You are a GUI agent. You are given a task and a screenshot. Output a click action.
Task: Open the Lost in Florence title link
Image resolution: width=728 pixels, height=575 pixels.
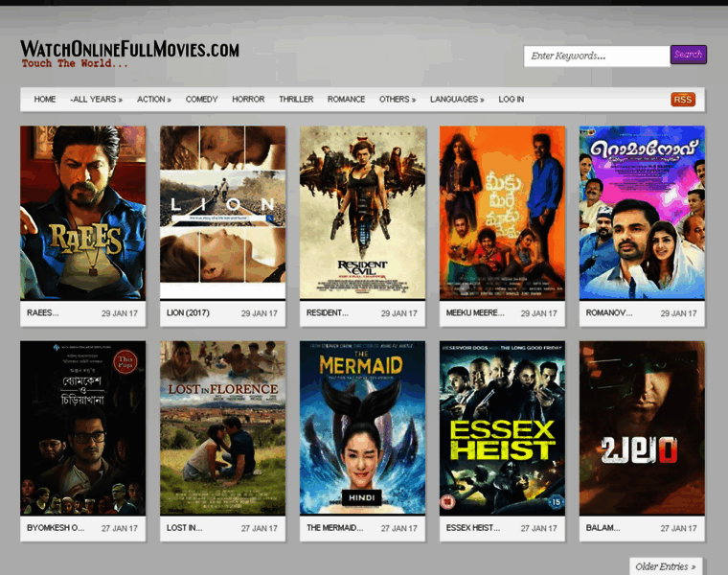click(x=184, y=528)
